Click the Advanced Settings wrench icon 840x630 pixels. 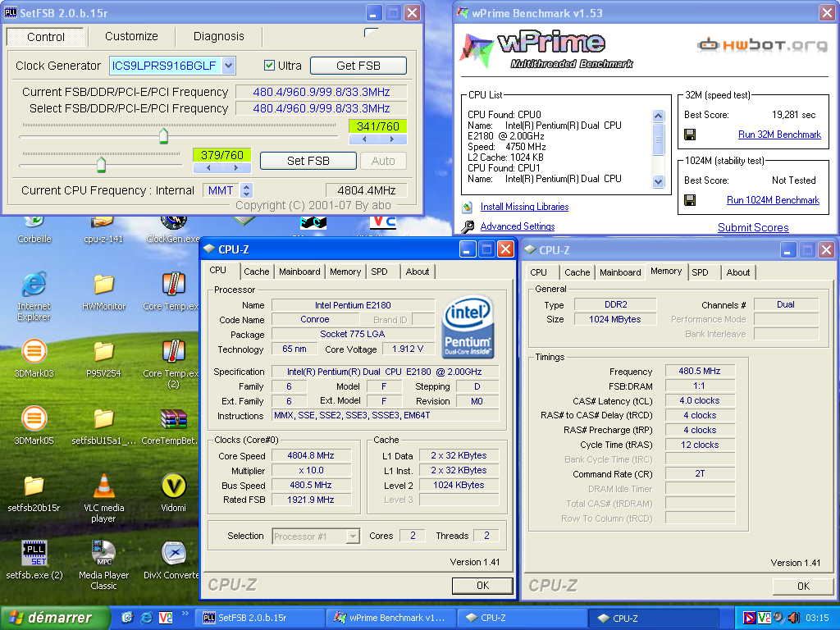coord(467,226)
